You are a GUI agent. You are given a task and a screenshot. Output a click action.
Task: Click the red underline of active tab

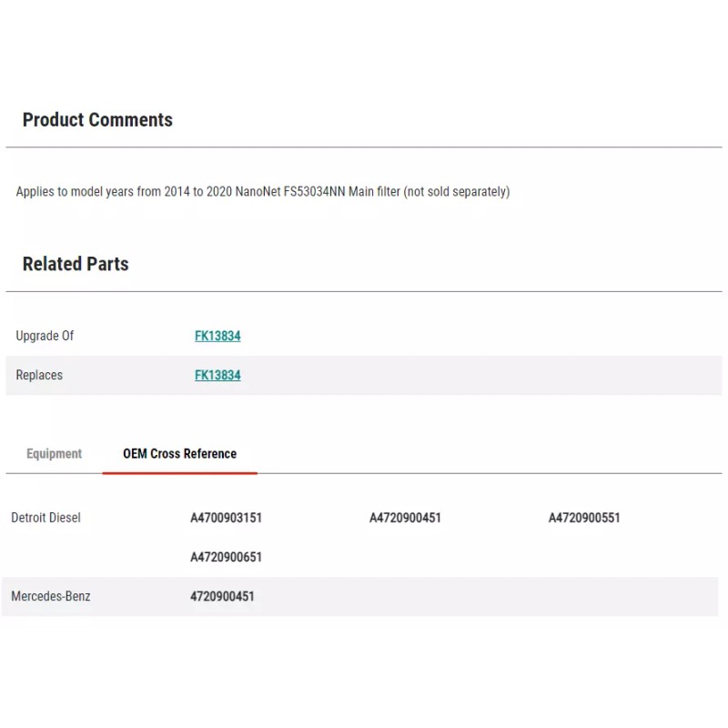(x=179, y=473)
